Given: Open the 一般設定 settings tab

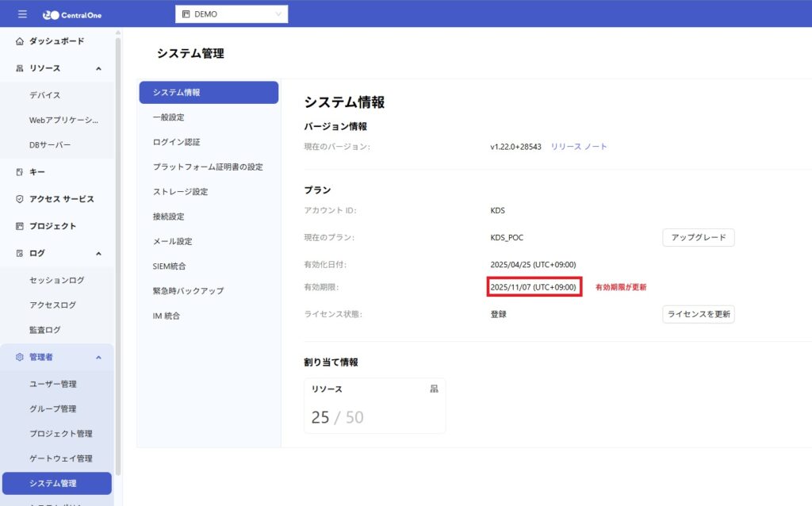Looking at the screenshot, I should pyautogui.click(x=168, y=117).
